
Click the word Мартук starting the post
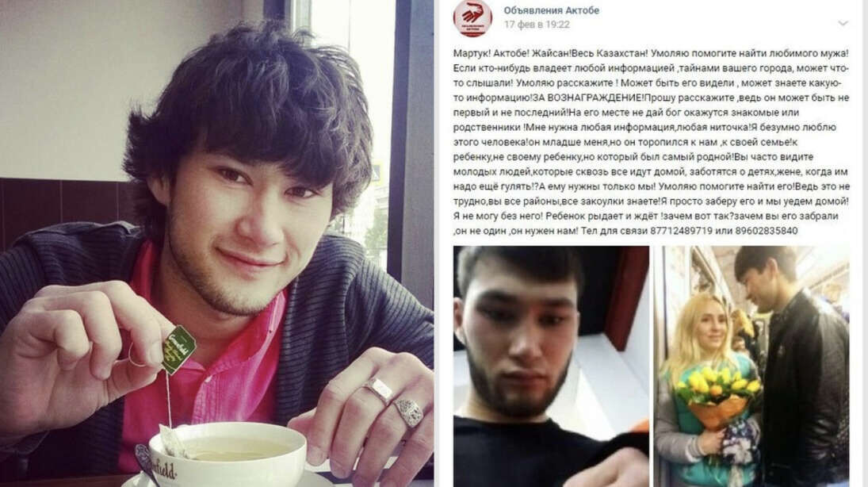click(x=469, y=54)
